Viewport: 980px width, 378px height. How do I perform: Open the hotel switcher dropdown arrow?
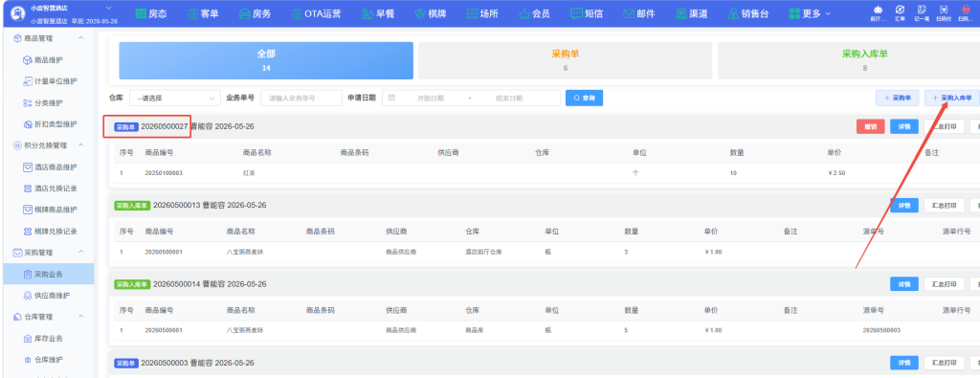click(x=109, y=8)
